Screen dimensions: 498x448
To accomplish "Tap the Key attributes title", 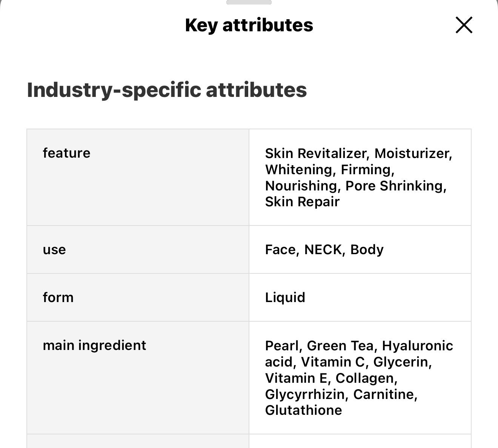I will pyautogui.click(x=249, y=25).
